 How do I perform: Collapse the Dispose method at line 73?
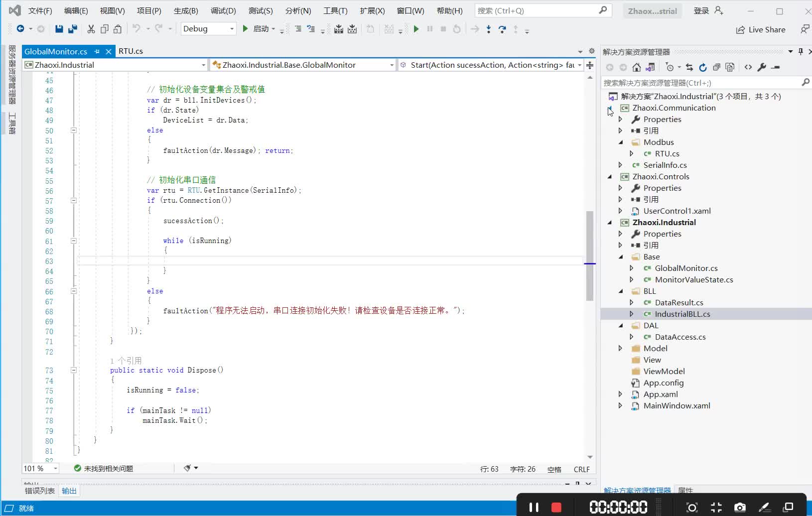pyautogui.click(x=74, y=370)
